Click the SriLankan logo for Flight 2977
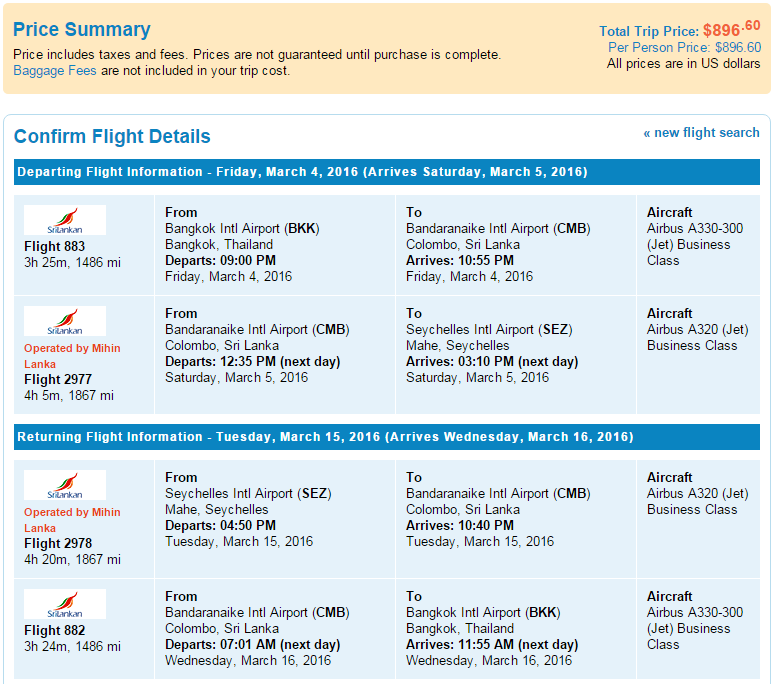775x684 pixels. click(65, 321)
